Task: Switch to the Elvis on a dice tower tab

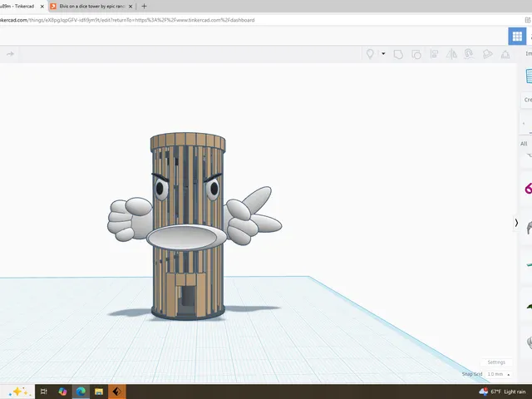Action: coord(91,6)
